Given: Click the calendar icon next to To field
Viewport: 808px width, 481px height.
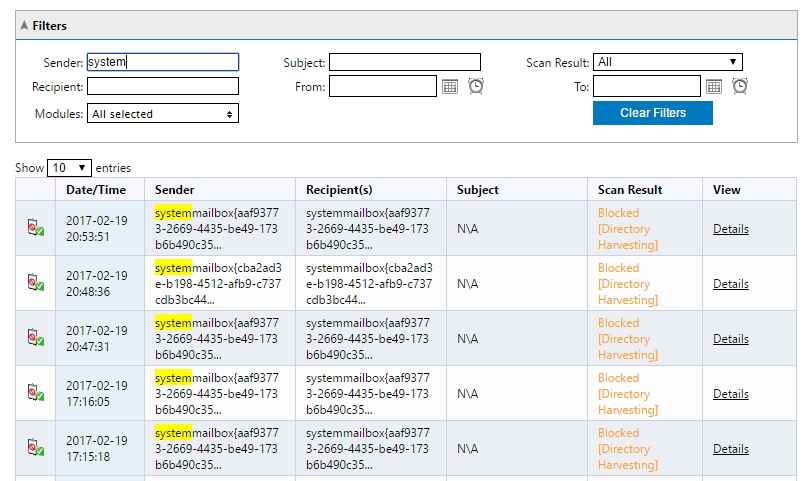Looking at the screenshot, I should point(714,87).
